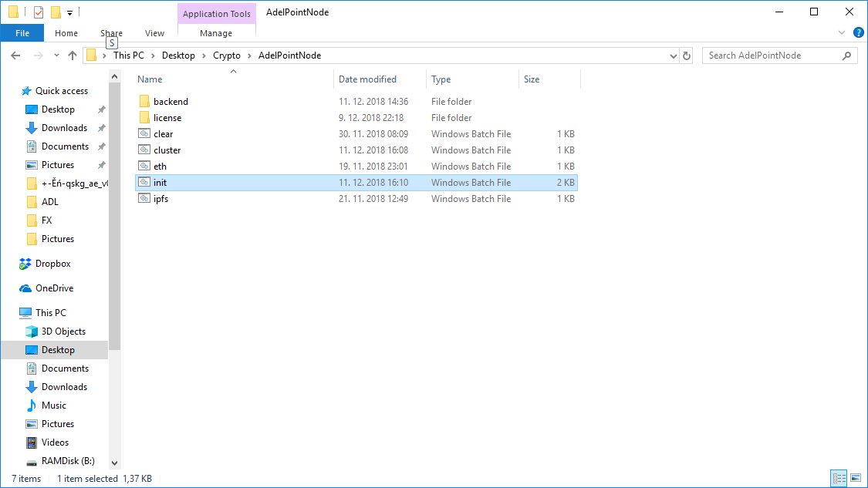The height and width of the screenshot is (488, 868).
Task: Select the init batch file icon
Action: (x=144, y=181)
